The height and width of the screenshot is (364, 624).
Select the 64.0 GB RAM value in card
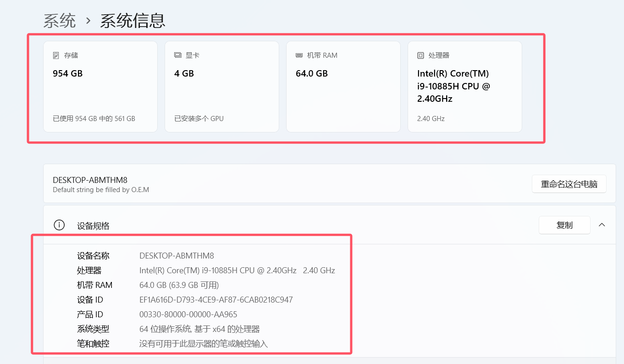pyautogui.click(x=312, y=73)
